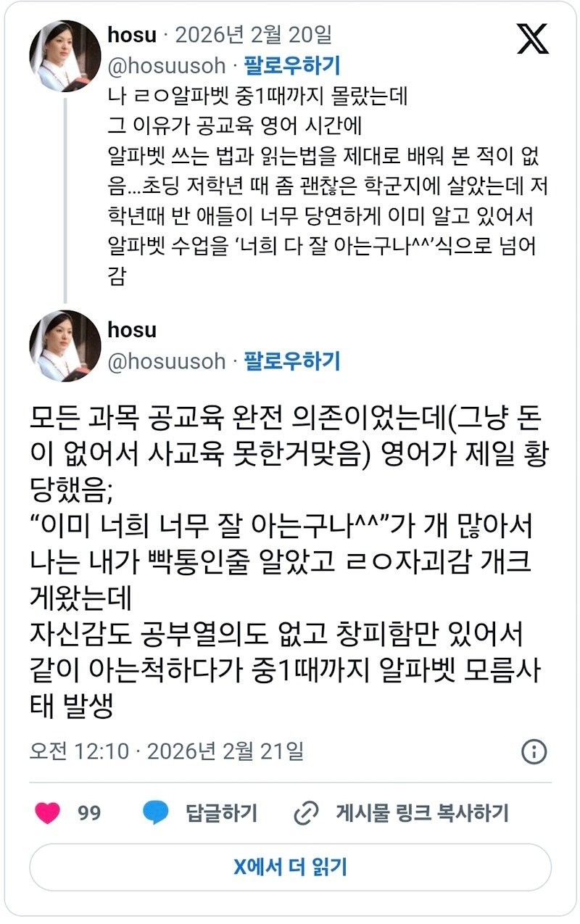This screenshot has height=924, width=580.
Task: Click 팔로우하기 on the main post
Action: [x=291, y=360]
